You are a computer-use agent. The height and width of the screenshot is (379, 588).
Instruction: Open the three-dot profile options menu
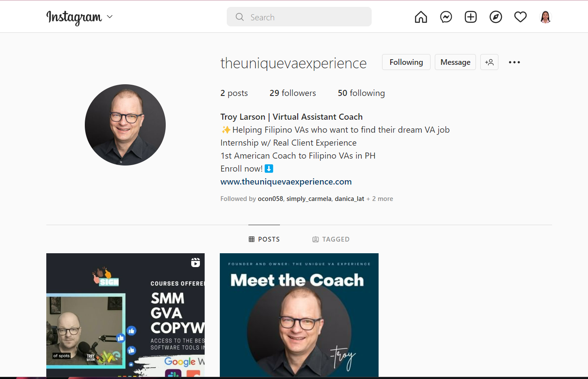[514, 62]
